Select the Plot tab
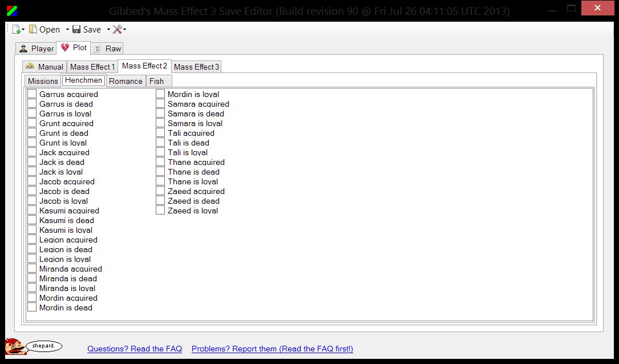 (74, 47)
